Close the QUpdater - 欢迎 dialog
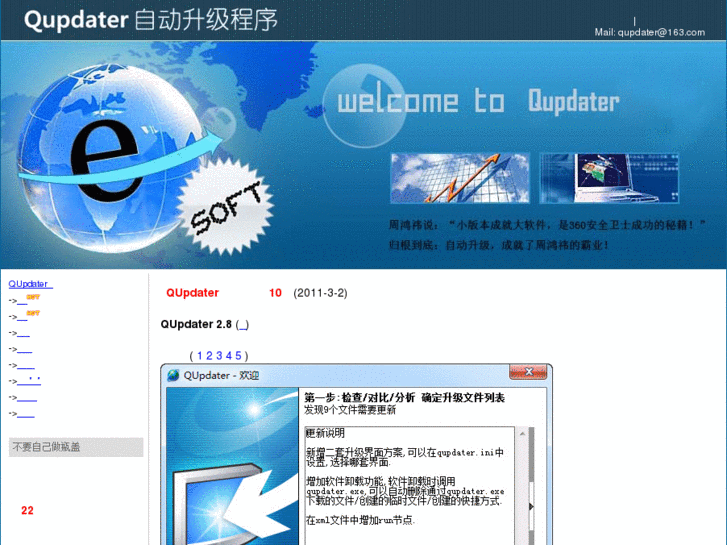 pos(528,372)
